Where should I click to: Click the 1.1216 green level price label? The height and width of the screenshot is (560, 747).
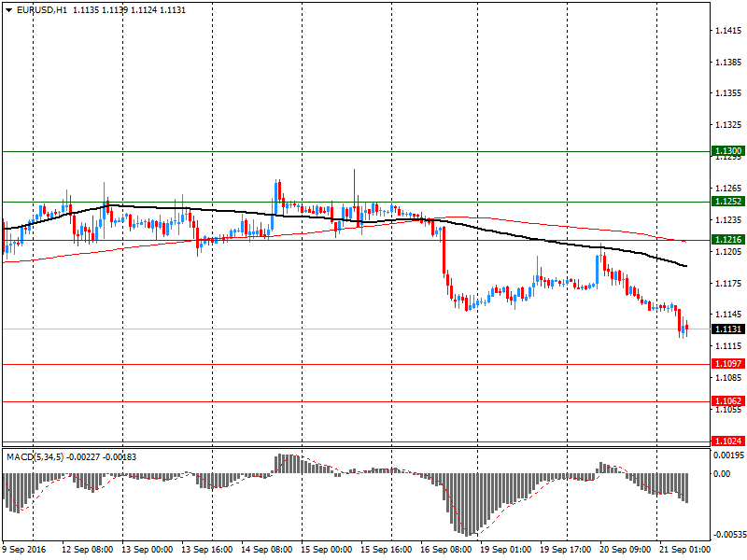pos(727,240)
